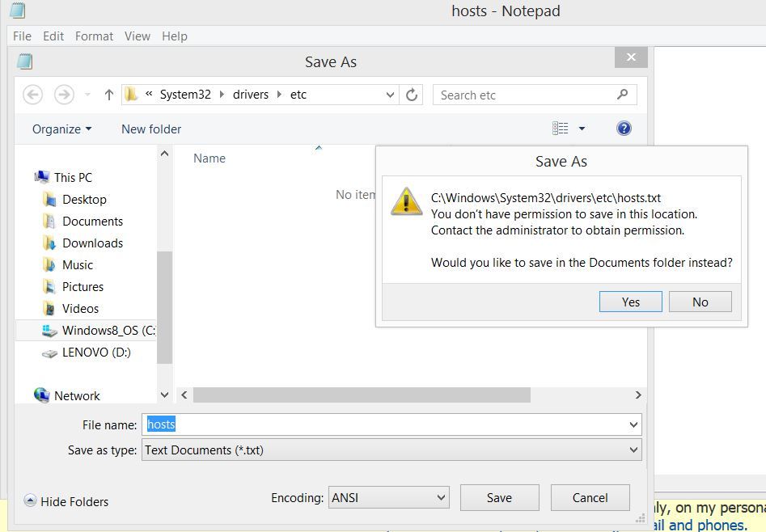Open the Format menu in Notepad

click(94, 36)
